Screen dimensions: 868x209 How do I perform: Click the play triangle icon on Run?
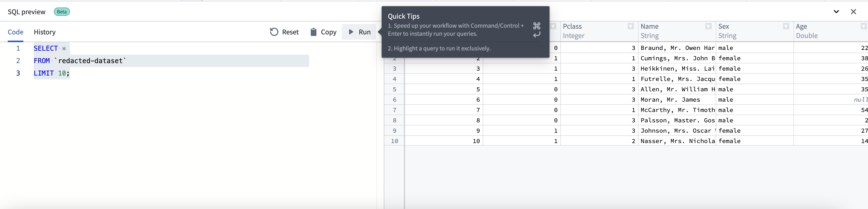[x=351, y=32]
